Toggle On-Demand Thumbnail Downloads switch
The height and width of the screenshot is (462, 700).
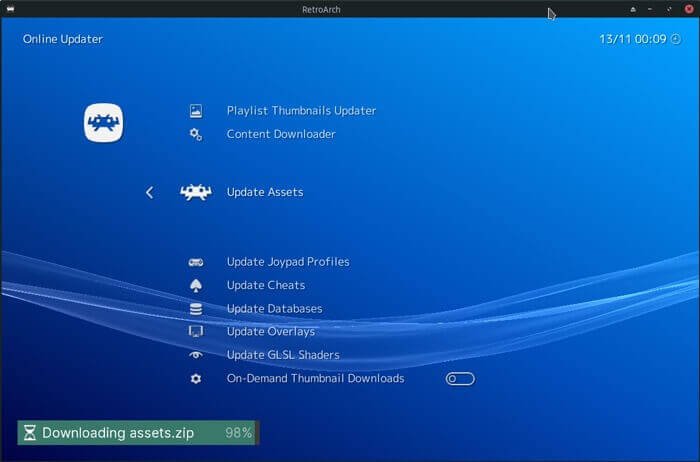pyautogui.click(x=460, y=379)
